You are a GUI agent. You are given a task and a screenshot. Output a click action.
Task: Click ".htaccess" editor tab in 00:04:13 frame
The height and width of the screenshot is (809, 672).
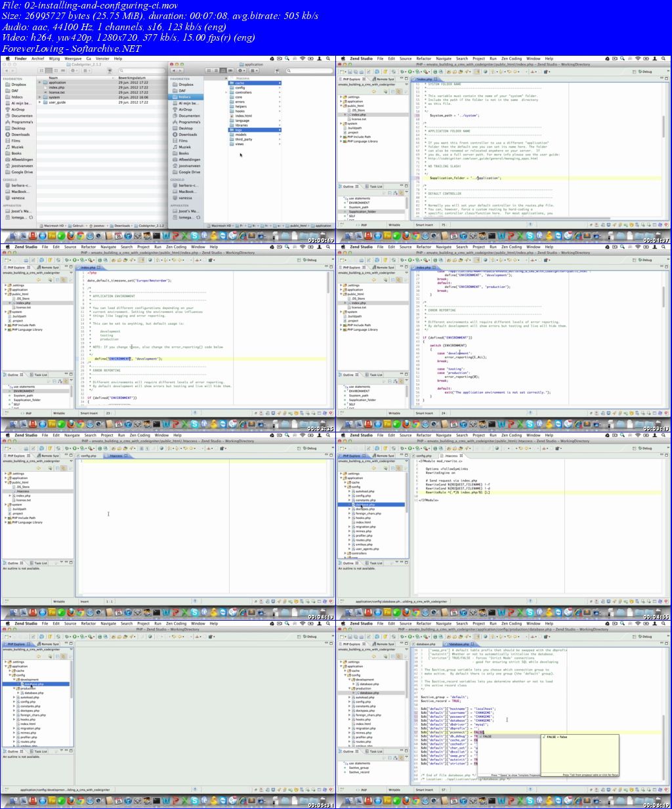(x=115, y=456)
